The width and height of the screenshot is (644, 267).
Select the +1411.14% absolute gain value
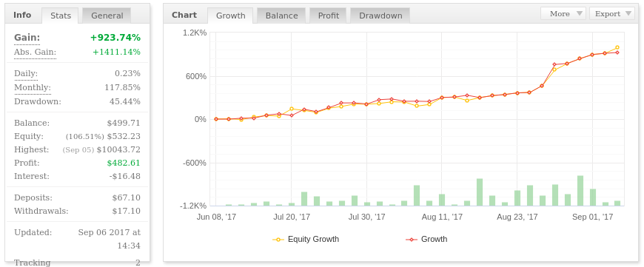(117, 52)
